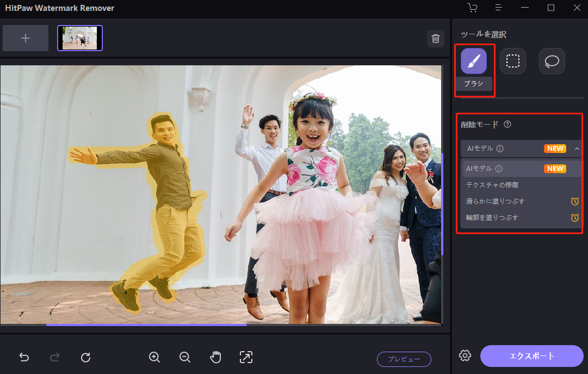This screenshot has height=374, width=588.
Task: Zoom out of the image
Action: (x=185, y=357)
